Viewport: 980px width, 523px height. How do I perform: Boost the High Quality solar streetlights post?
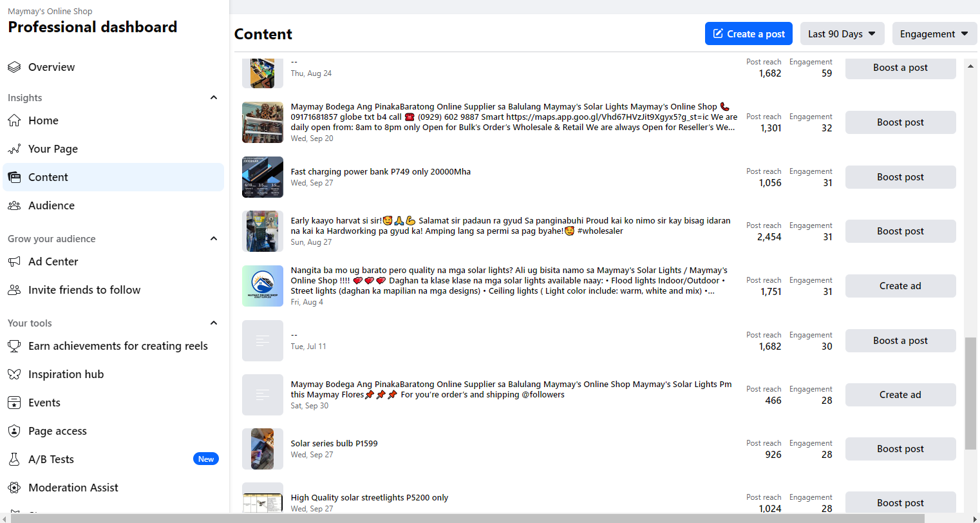(x=900, y=503)
